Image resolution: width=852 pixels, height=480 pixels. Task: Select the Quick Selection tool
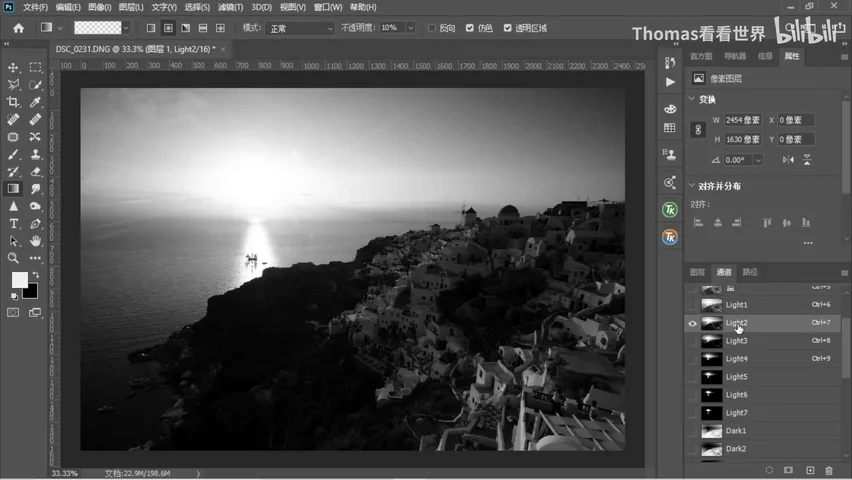coord(35,85)
